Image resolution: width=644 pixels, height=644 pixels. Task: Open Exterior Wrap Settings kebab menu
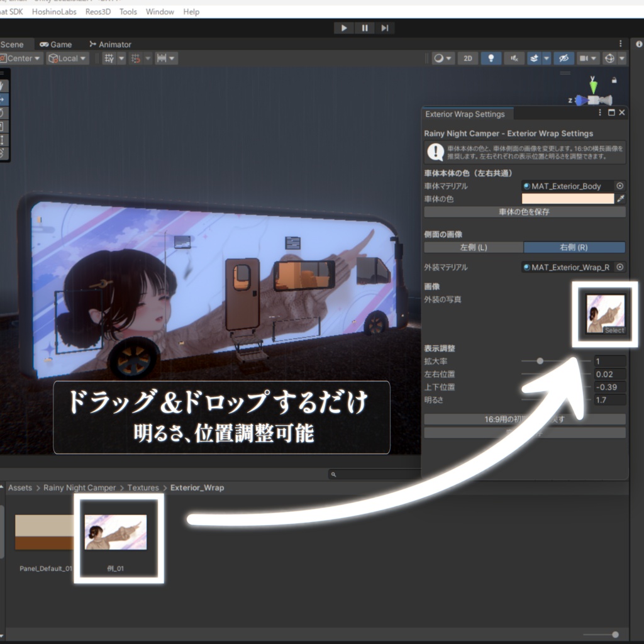(x=600, y=113)
